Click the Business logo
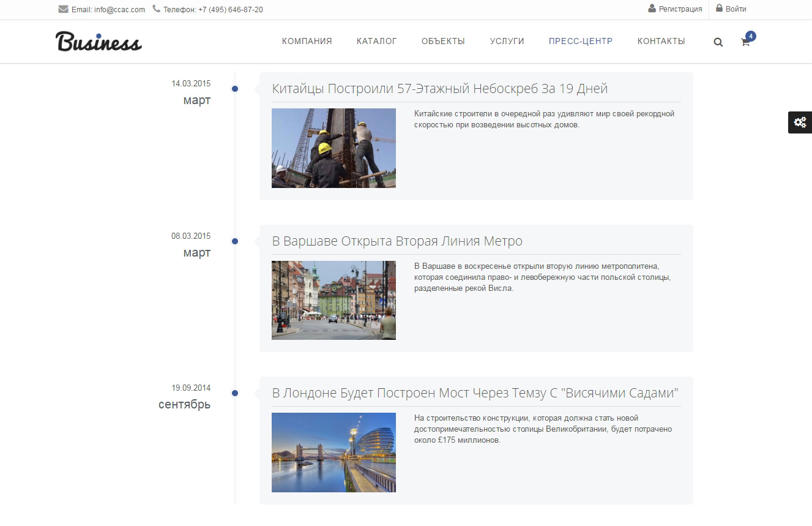Image resolution: width=812 pixels, height=526 pixels. [x=99, y=42]
